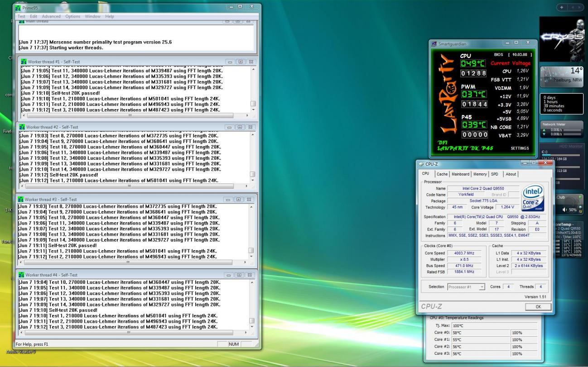Open the Test menu in Prime95
The height and width of the screenshot is (367, 588).
pyautogui.click(x=21, y=16)
